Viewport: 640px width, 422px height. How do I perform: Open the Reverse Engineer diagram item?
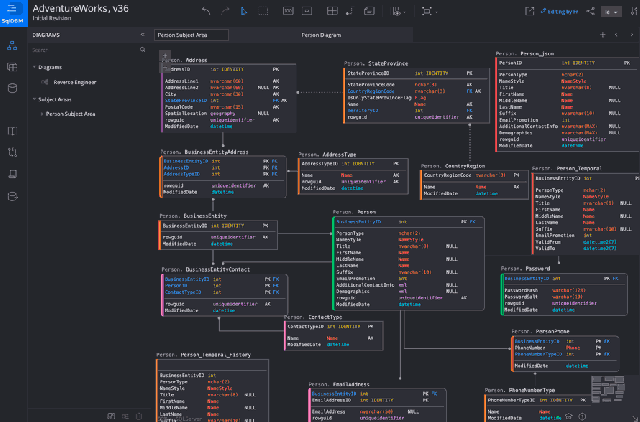75,82
